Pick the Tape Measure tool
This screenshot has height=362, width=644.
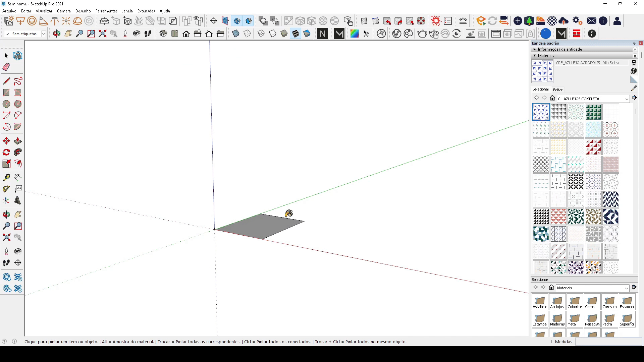(x=6, y=177)
